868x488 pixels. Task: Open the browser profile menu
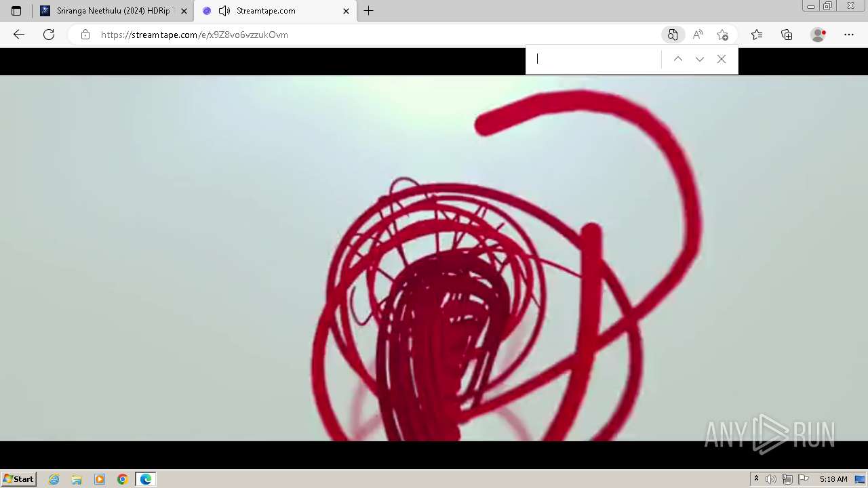818,35
